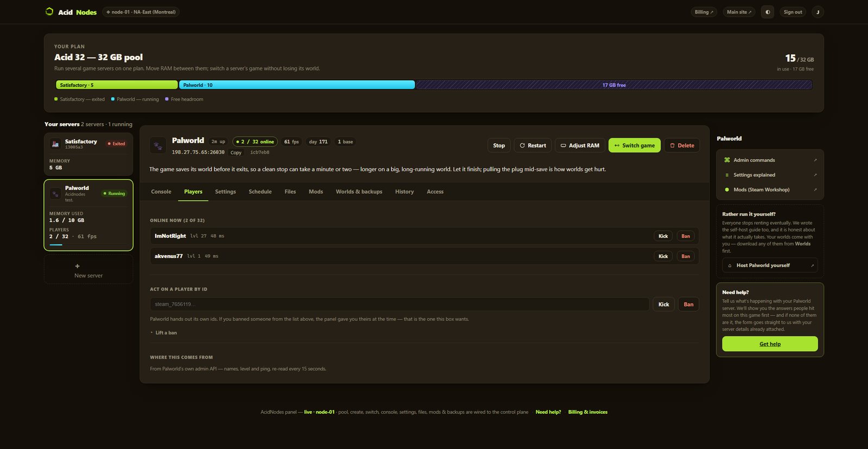Screen dimensions: 868x449
Task: Click the Satisfactory — exited legend swatch
Action: click(x=56, y=99)
